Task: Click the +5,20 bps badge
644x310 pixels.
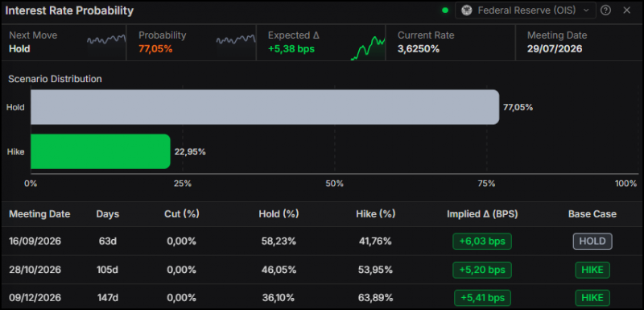Action: [x=482, y=270]
